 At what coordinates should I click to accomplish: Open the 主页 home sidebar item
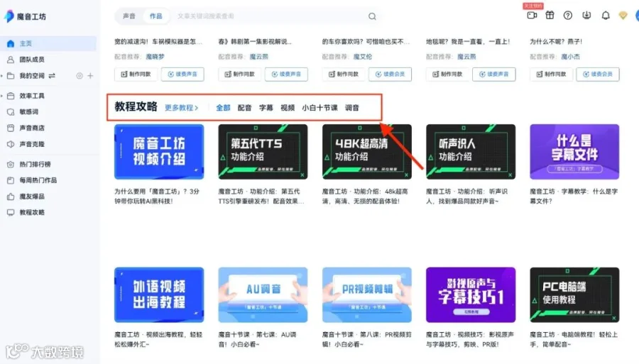[x=48, y=43]
